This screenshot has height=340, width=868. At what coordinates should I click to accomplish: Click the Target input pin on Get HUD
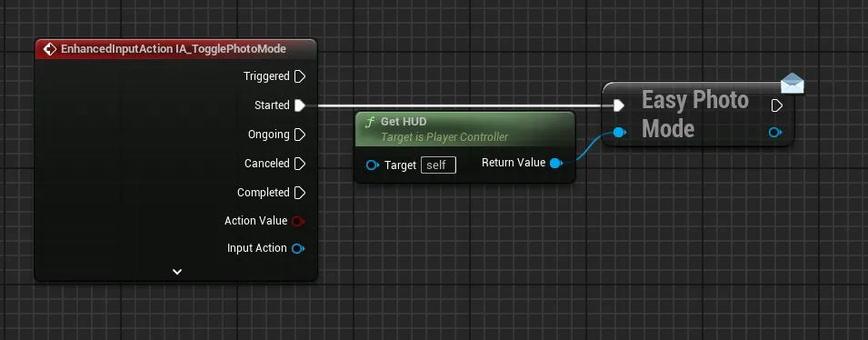click(x=373, y=165)
